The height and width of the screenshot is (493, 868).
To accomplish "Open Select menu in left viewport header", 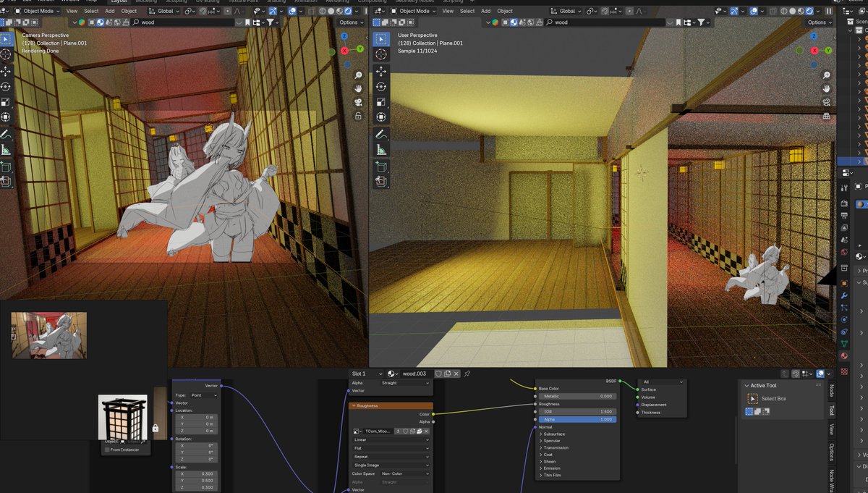I will (x=91, y=11).
